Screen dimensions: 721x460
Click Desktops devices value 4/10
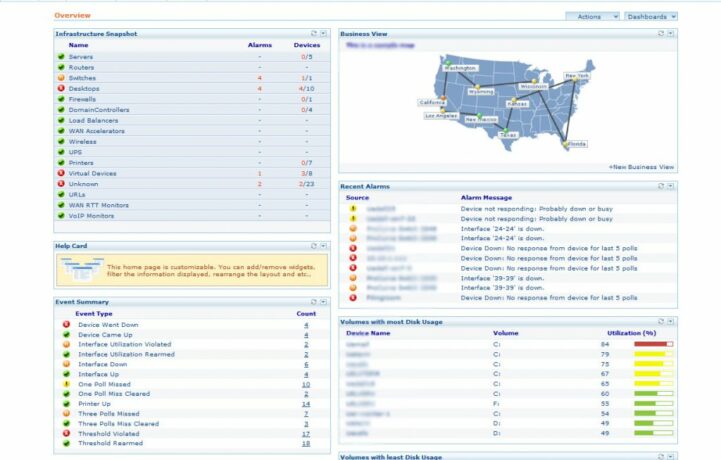pos(307,89)
